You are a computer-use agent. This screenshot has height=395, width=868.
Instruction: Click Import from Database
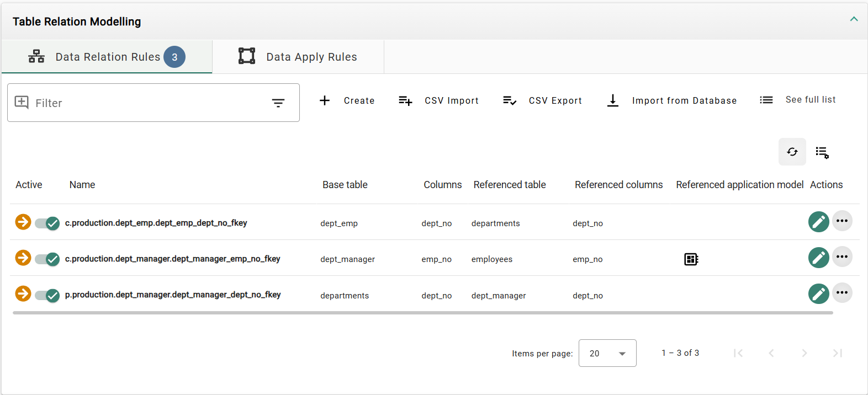tap(672, 100)
